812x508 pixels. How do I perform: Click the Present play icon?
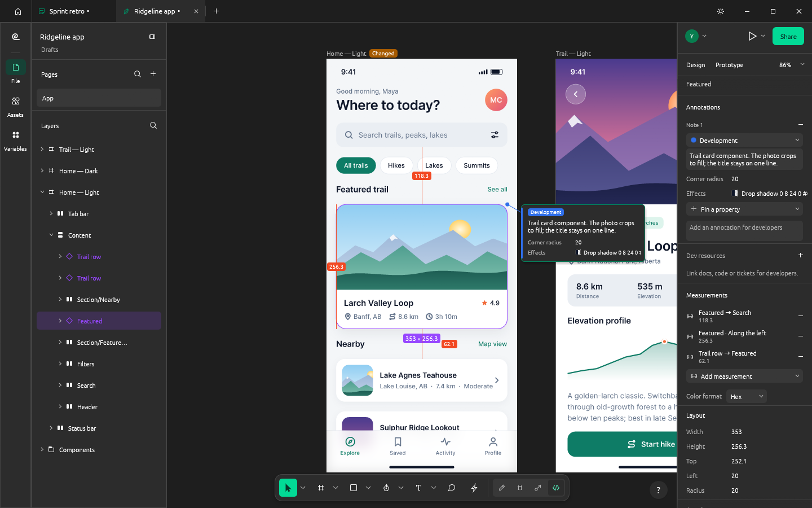752,36
